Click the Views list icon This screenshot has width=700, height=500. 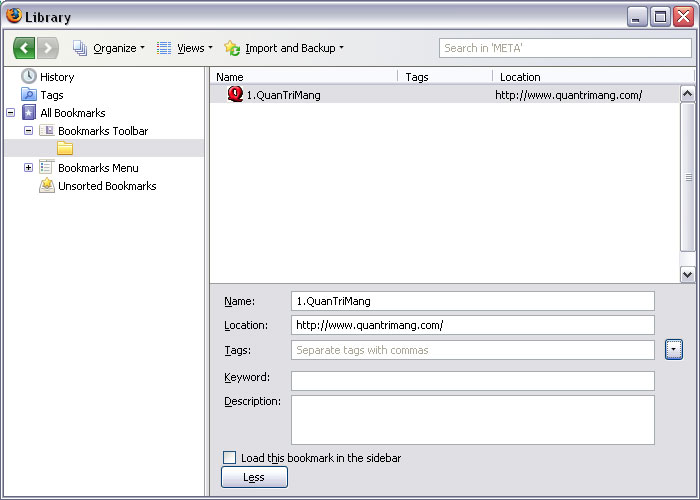[x=164, y=48]
